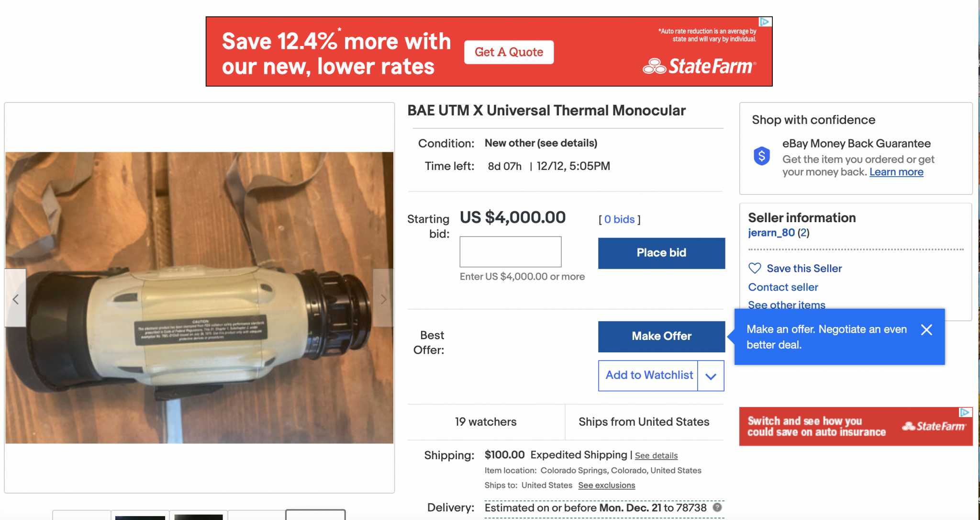Open shipping See details link
This screenshot has height=520, width=980.
[656, 455]
